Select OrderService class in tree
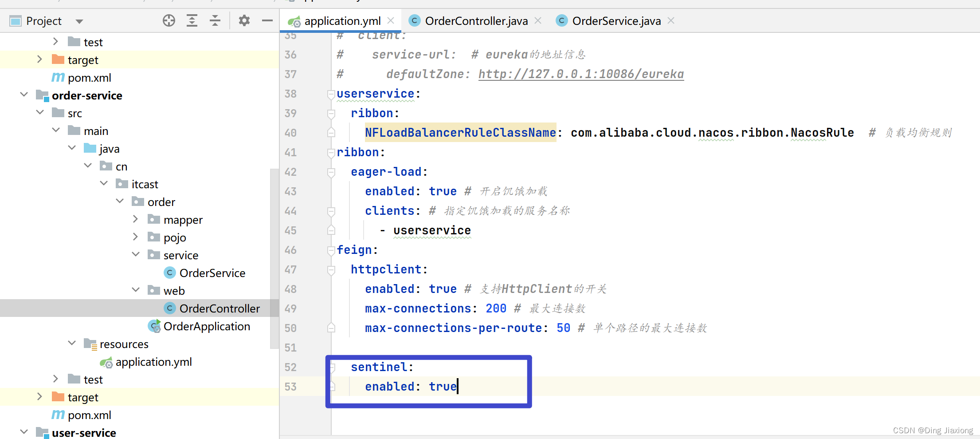 (212, 273)
